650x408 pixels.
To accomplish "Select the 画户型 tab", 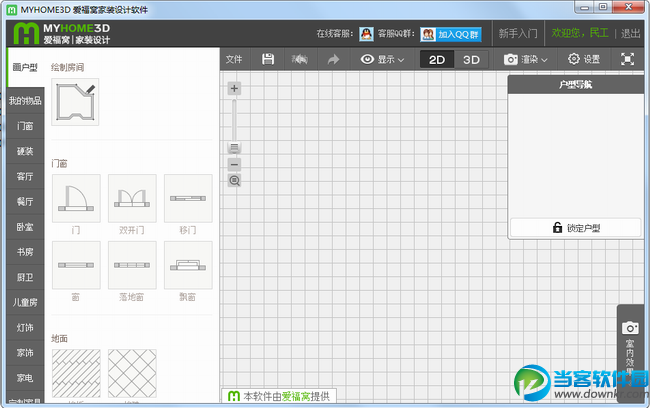I will coord(25,67).
